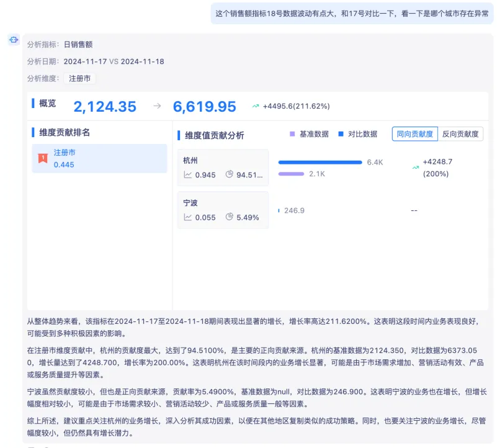Click the gray arrow between overview values
Screen dimensions: 500x448
(x=157, y=106)
